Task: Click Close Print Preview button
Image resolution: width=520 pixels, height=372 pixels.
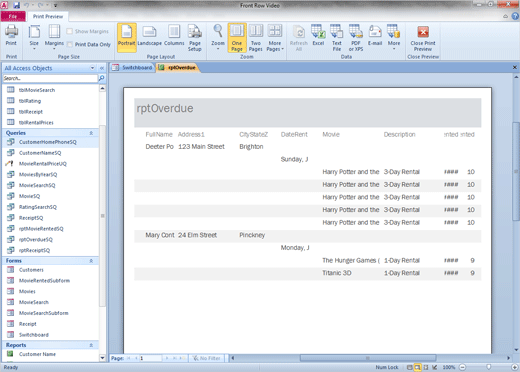Action: pyautogui.click(x=423, y=38)
